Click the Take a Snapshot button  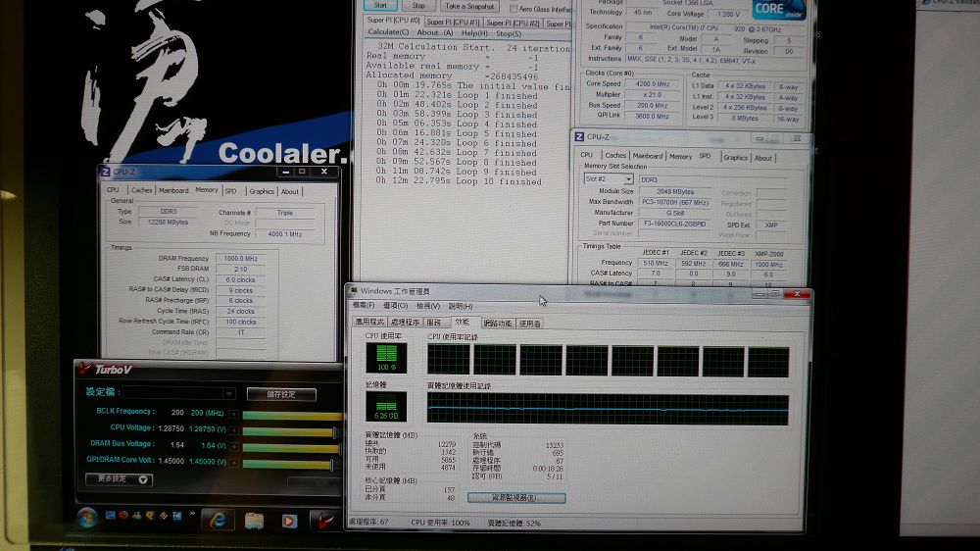tap(469, 6)
